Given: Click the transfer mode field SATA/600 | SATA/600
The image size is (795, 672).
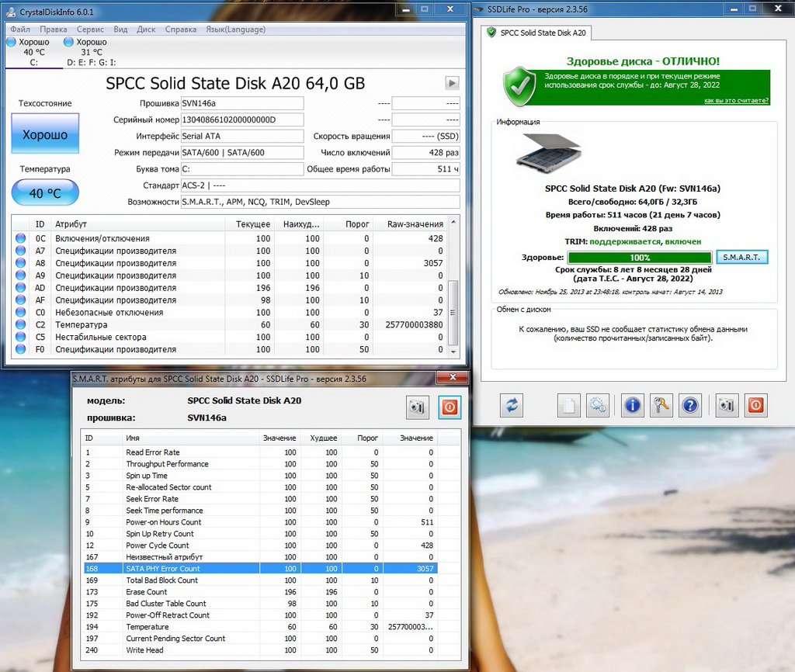Looking at the screenshot, I should pyautogui.click(x=242, y=153).
